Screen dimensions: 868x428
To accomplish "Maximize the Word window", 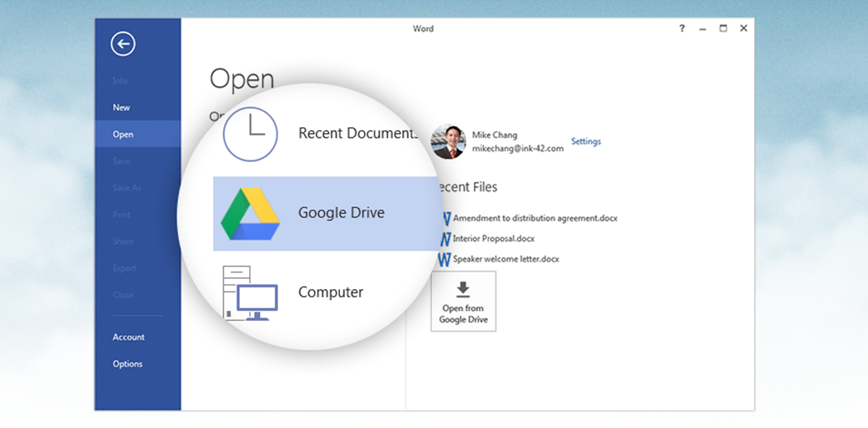I will coord(723,28).
